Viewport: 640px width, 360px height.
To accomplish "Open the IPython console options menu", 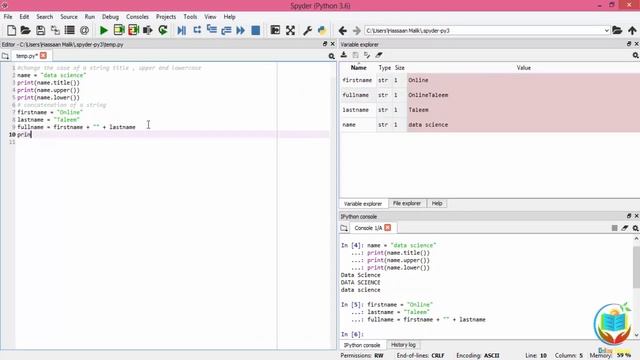I will (636, 228).
